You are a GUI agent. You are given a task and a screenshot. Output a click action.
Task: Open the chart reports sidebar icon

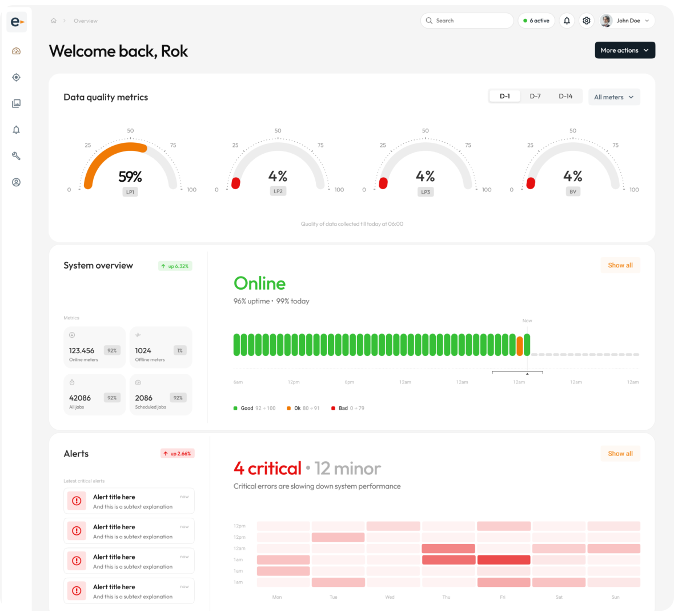16,103
